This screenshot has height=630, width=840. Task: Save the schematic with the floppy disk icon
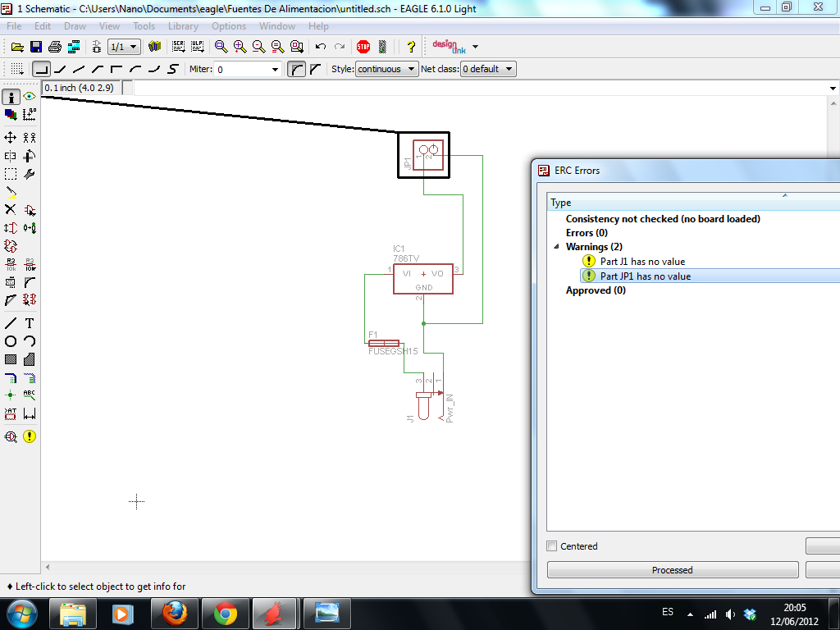(x=36, y=47)
